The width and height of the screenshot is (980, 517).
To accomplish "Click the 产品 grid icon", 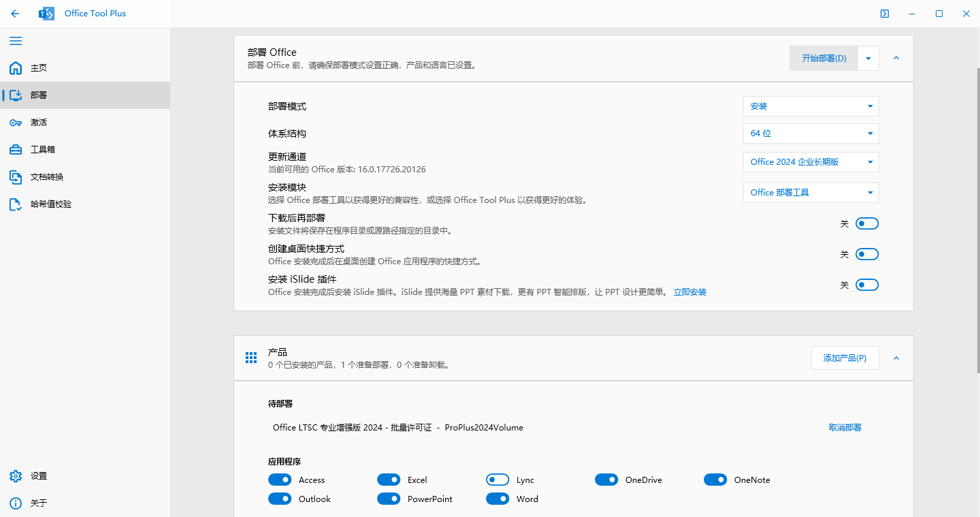I will (251, 358).
